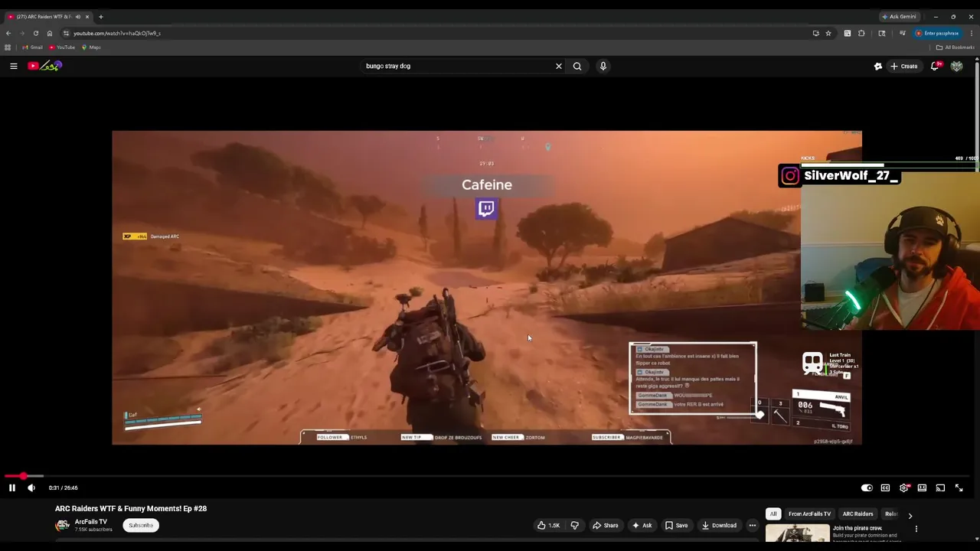Expand more filter chips with the right chevron
The width and height of the screenshot is (980, 551).
[x=910, y=516]
